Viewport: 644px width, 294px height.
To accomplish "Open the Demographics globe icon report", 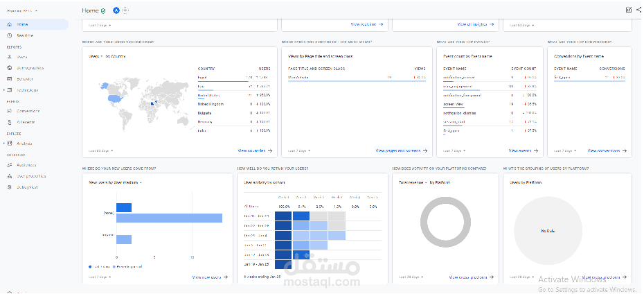I will tap(9, 68).
